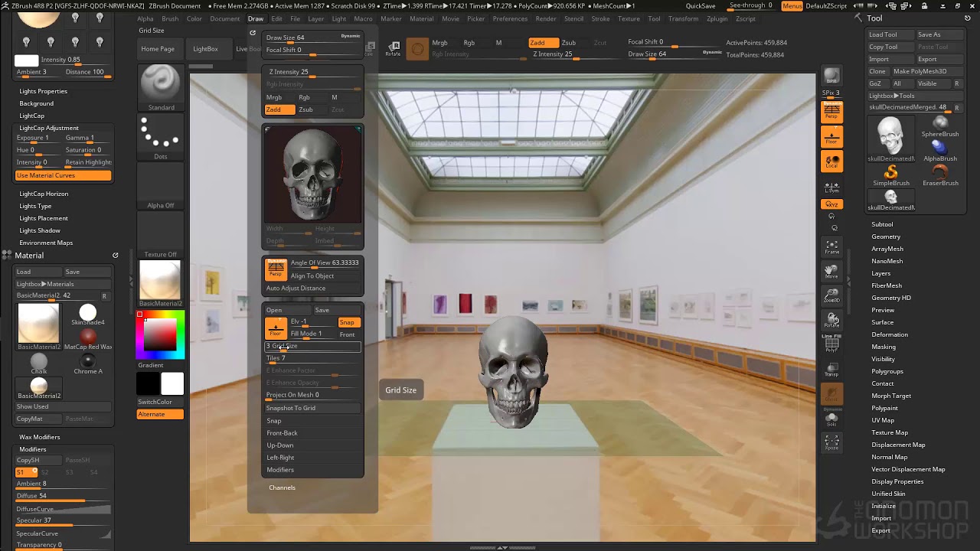
Task: Open the Preferences menu
Action: 510,18
